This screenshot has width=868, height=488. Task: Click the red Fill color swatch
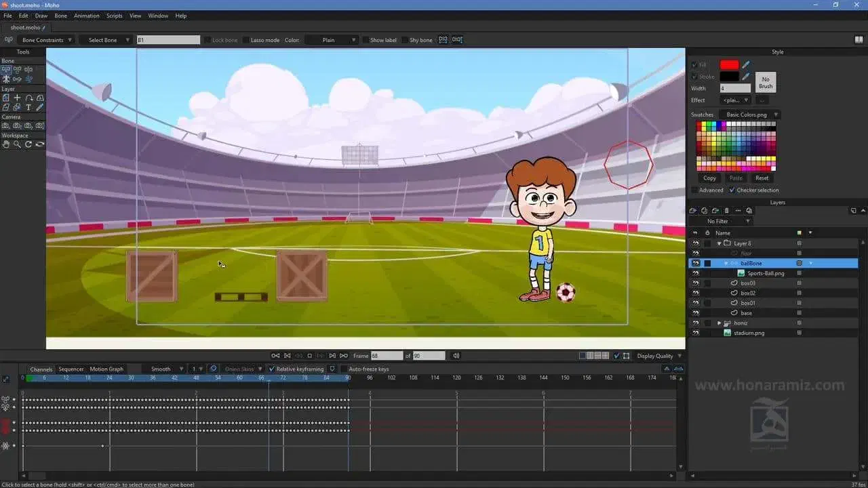[729, 65]
